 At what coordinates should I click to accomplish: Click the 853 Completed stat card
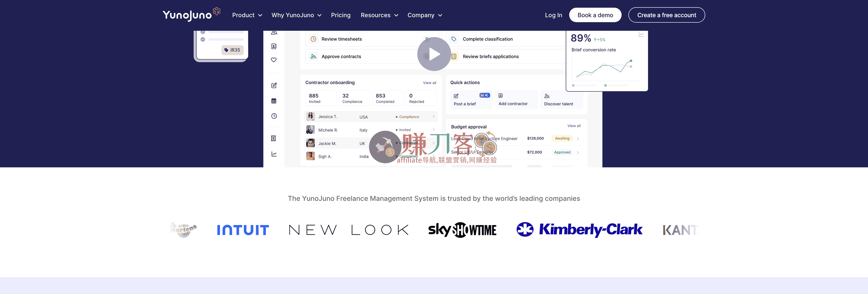388,98
